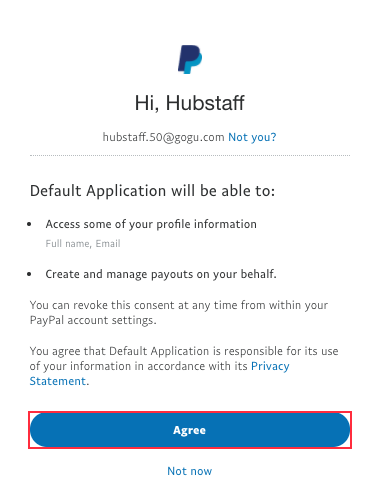
Task: Click the Hi, Hubstaff heading
Action: tap(190, 103)
